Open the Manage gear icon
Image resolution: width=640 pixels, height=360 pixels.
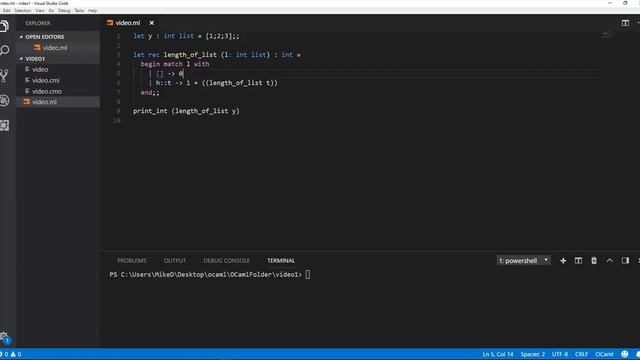pos(4,336)
